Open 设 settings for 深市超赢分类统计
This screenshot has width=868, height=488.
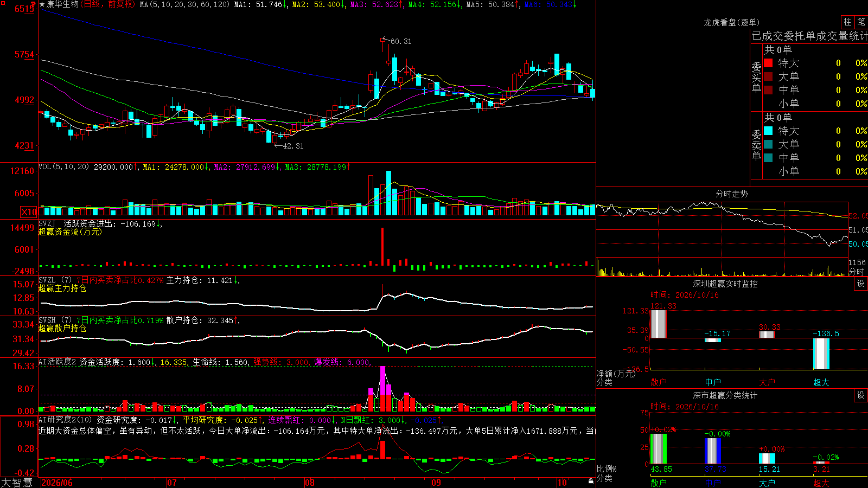pos(861,395)
